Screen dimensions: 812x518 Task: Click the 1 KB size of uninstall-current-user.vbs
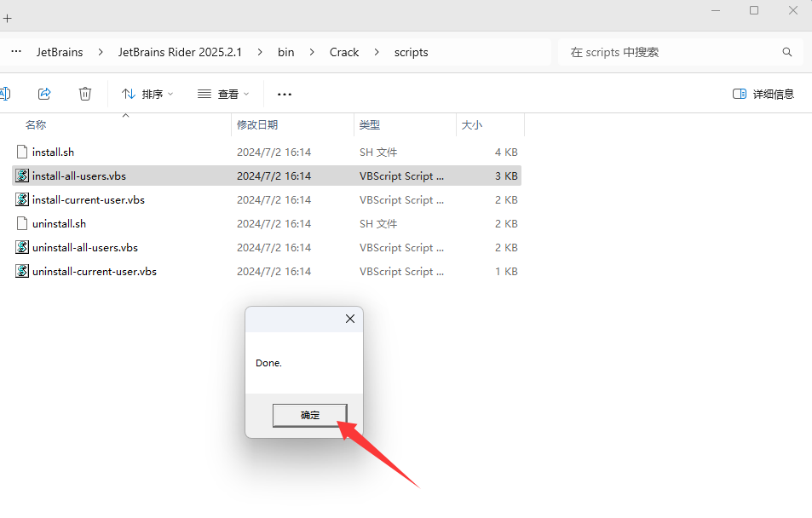[506, 272]
